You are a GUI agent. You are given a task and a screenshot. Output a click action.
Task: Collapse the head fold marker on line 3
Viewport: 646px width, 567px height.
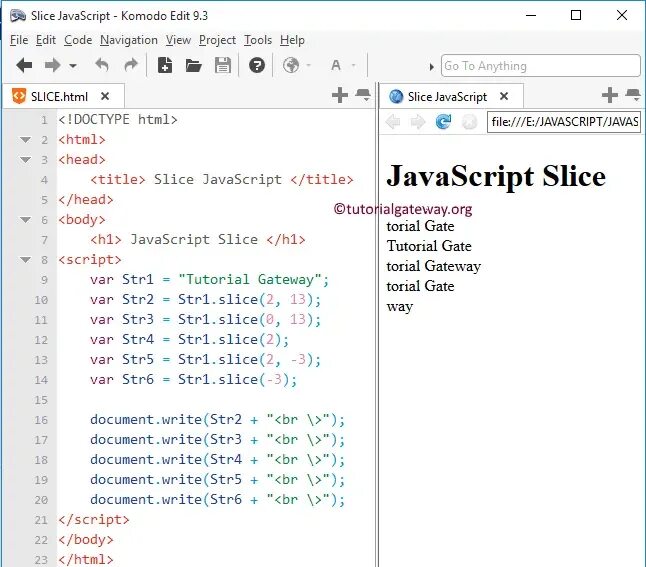click(x=26, y=159)
